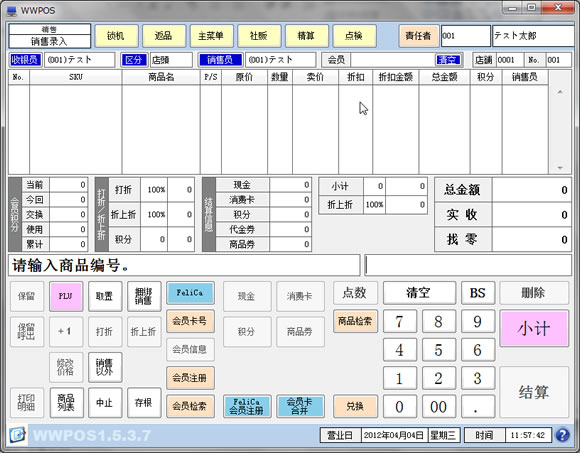Tap keypad 00 key
The height and width of the screenshot is (453, 580).
pos(439,406)
